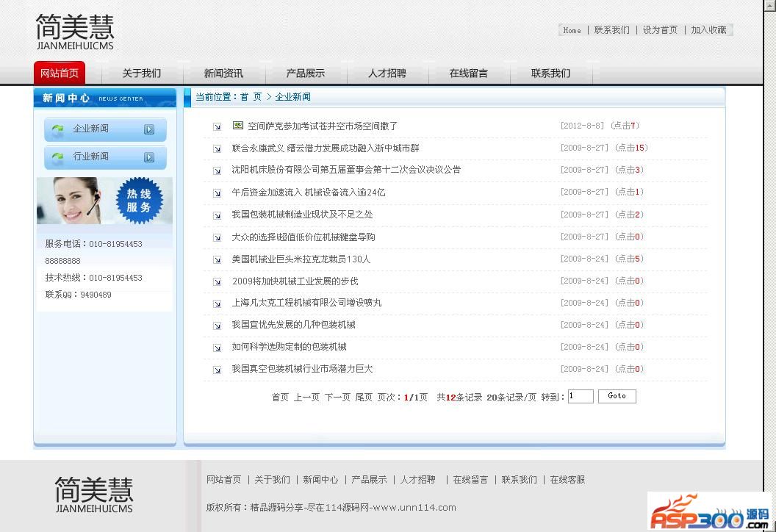Click the bullet arrow beside 联合永康武义 news item
Screen dimensions: 776x532
coord(218,148)
